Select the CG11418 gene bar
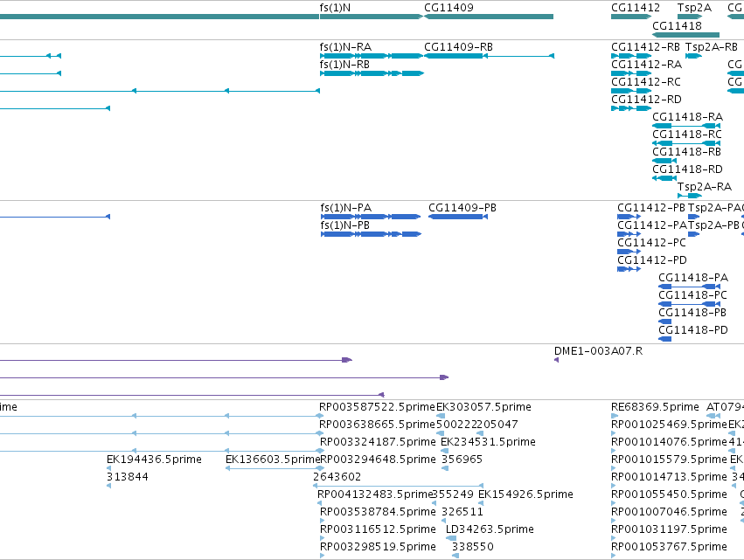The image size is (744, 560). [685, 35]
